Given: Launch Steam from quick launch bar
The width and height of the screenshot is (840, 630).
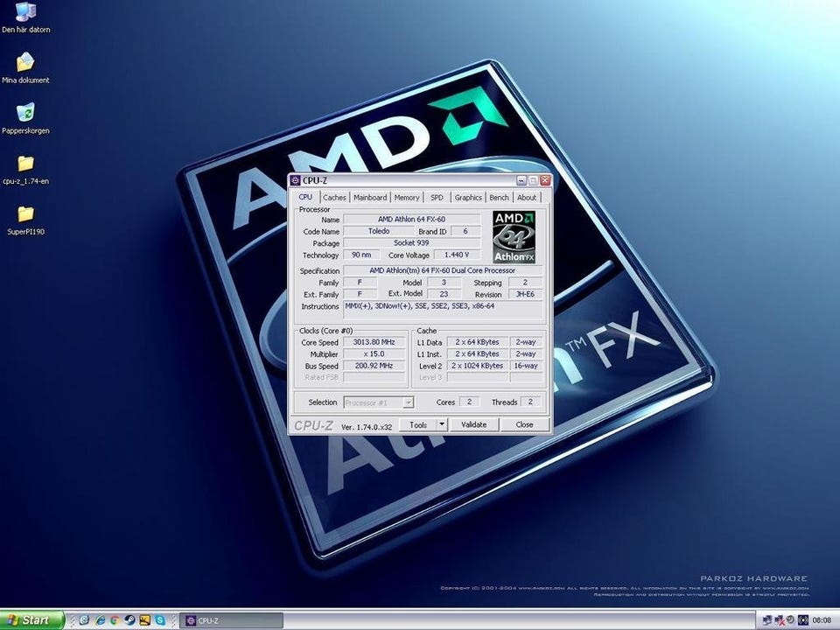Looking at the screenshot, I should (x=129, y=620).
